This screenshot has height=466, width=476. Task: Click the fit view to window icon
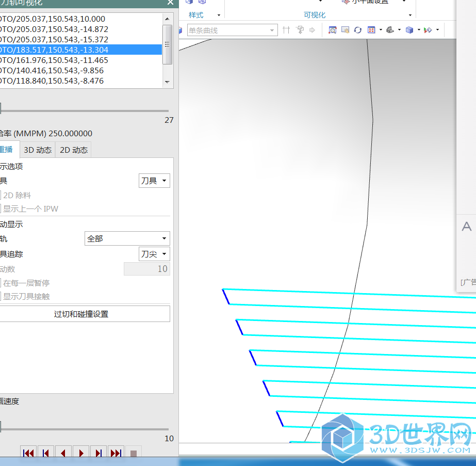pos(371,30)
